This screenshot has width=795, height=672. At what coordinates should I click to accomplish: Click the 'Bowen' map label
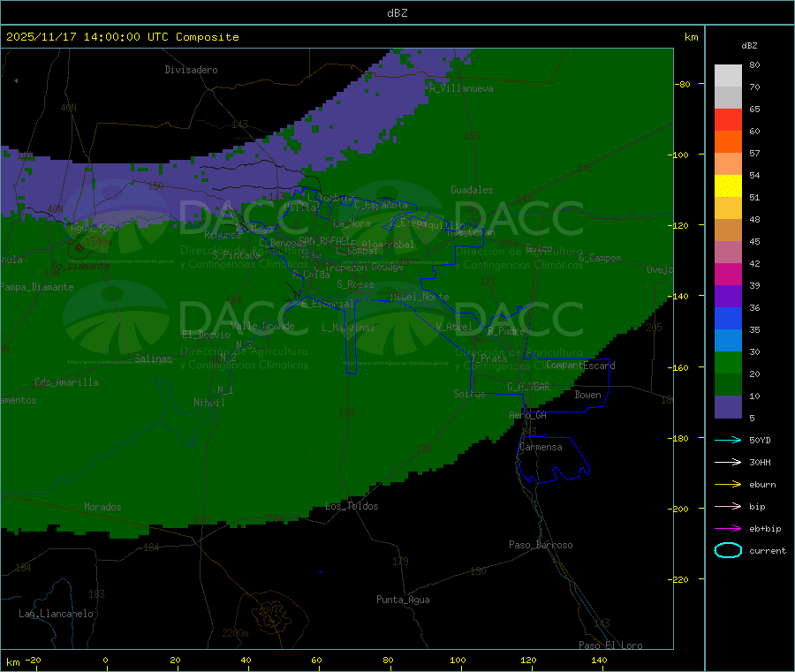pyautogui.click(x=587, y=395)
